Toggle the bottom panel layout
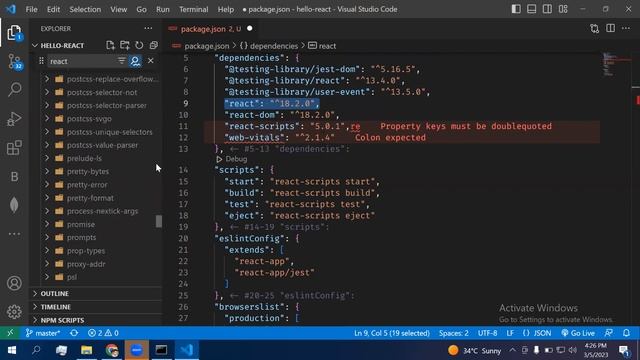640x360 pixels. point(531,9)
